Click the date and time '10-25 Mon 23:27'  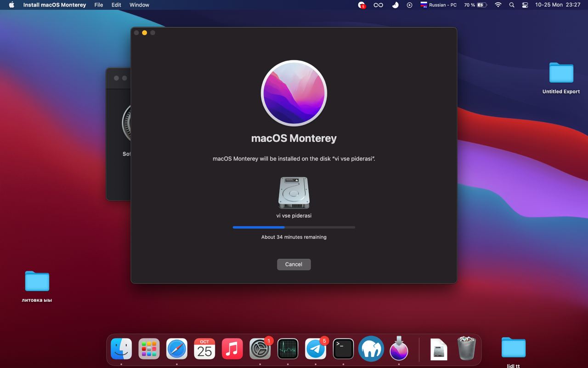558,5
